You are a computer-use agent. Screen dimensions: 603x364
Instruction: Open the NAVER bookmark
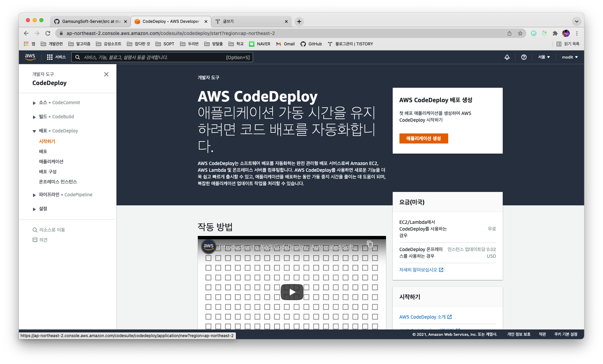pos(259,44)
